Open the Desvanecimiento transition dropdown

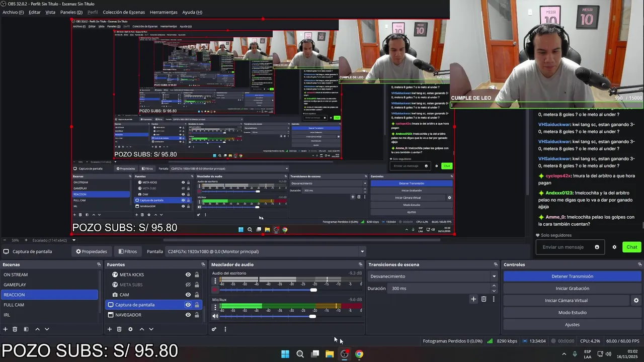tap(433, 276)
